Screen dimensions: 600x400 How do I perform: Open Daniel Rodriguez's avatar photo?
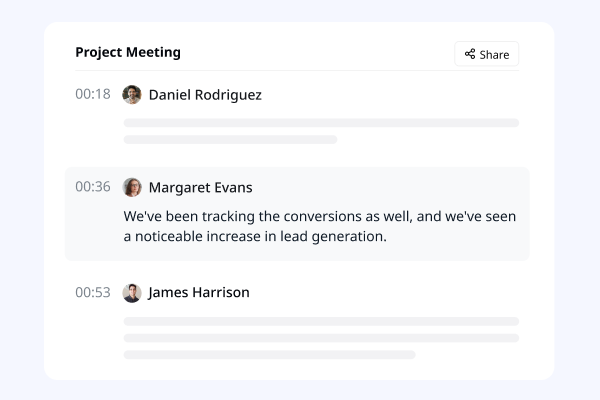pos(132,95)
